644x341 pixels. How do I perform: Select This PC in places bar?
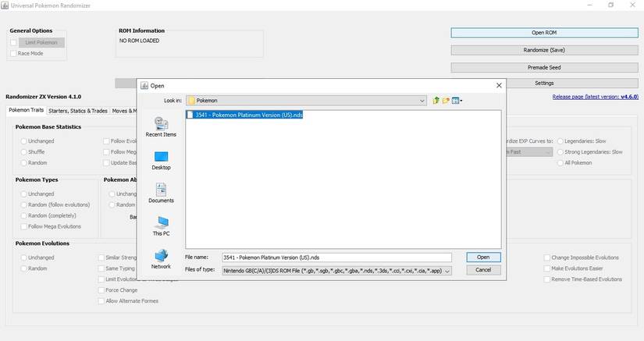pyautogui.click(x=161, y=226)
